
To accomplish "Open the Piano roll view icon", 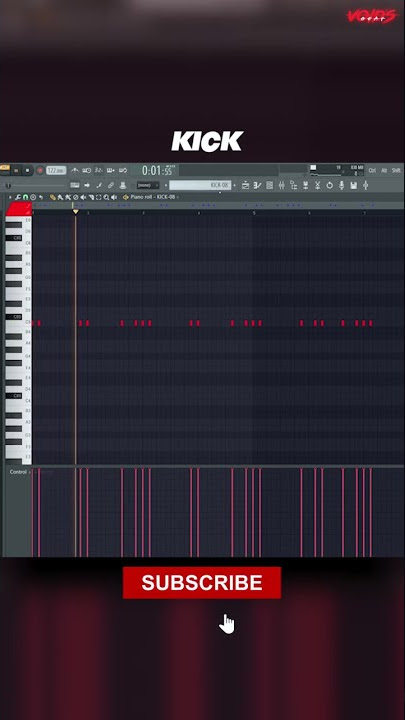I will tap(257, 185).
